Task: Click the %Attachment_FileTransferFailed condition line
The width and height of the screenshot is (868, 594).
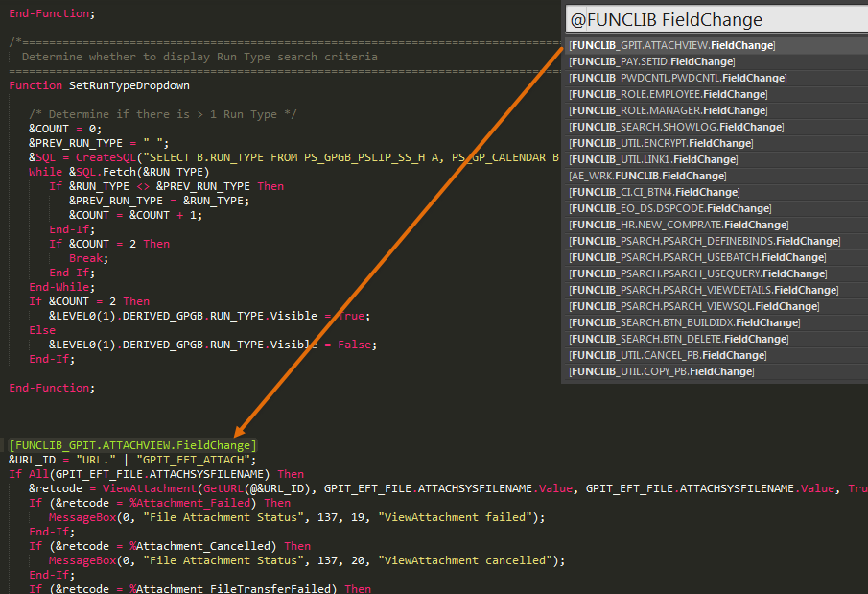Action: click(199, 588)
